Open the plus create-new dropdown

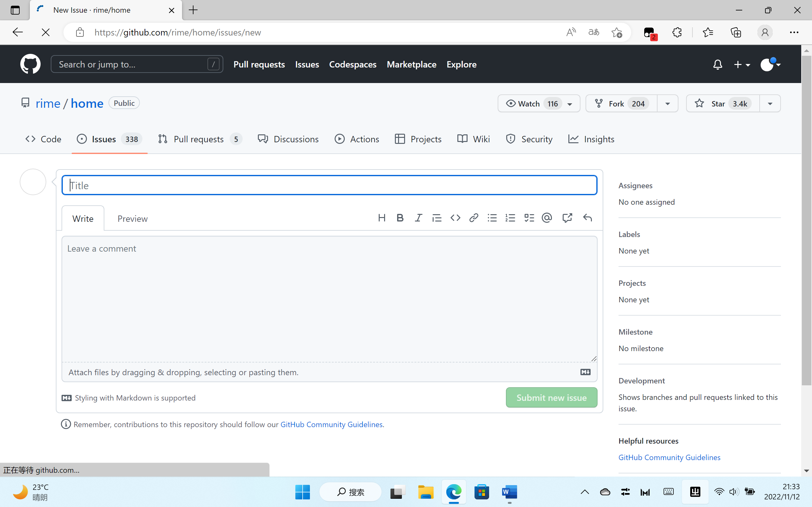742,64
